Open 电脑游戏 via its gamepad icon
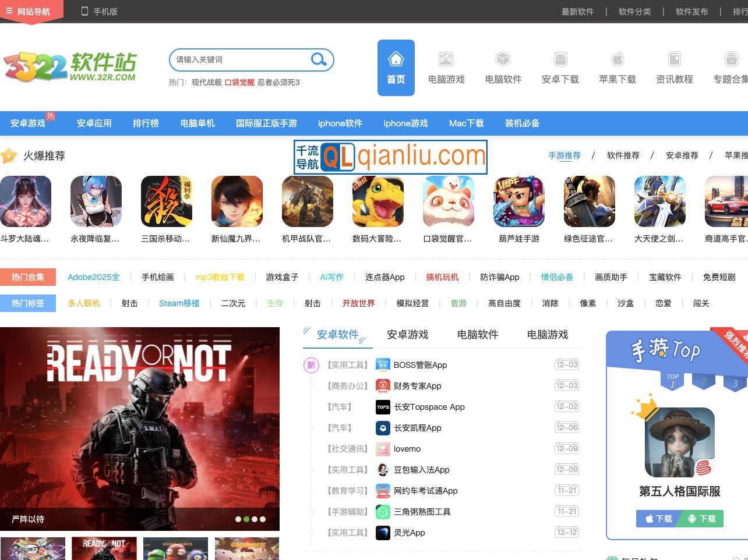Screen dimensions: 748x560 pyautogui.click(x=446, y=58)
